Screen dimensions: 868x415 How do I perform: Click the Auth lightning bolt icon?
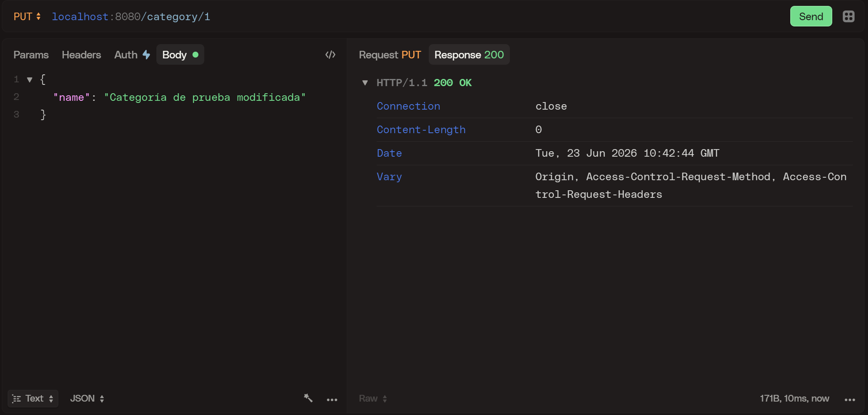click(146, 55)
